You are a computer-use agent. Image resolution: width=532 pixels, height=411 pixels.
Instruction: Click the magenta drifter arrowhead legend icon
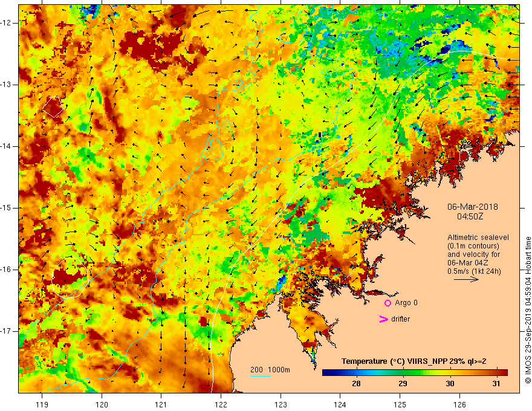click(x=384, y=319)
